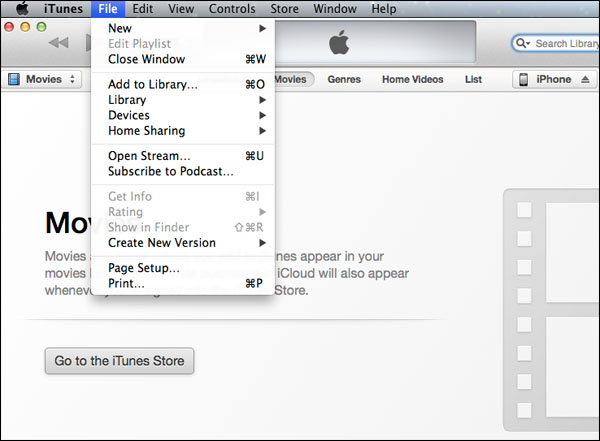Open the search magnifier options dropdown
Screen dimensions: 600x441
(522, 43)
